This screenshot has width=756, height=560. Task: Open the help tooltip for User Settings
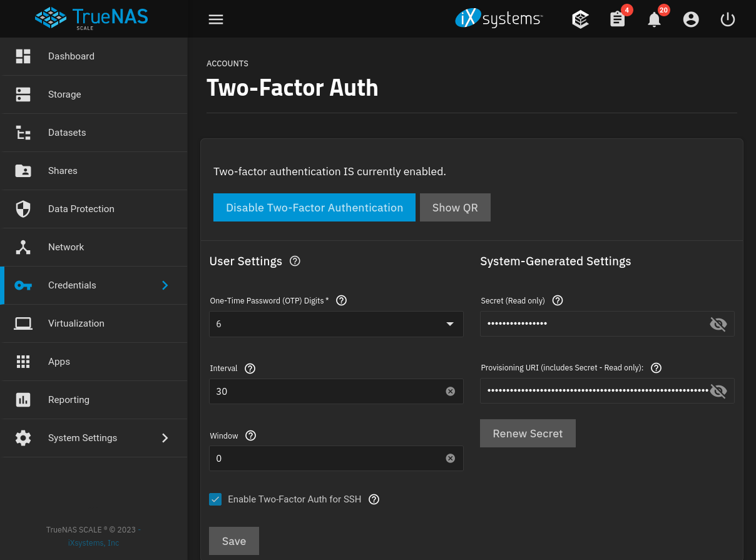(294, 261)
